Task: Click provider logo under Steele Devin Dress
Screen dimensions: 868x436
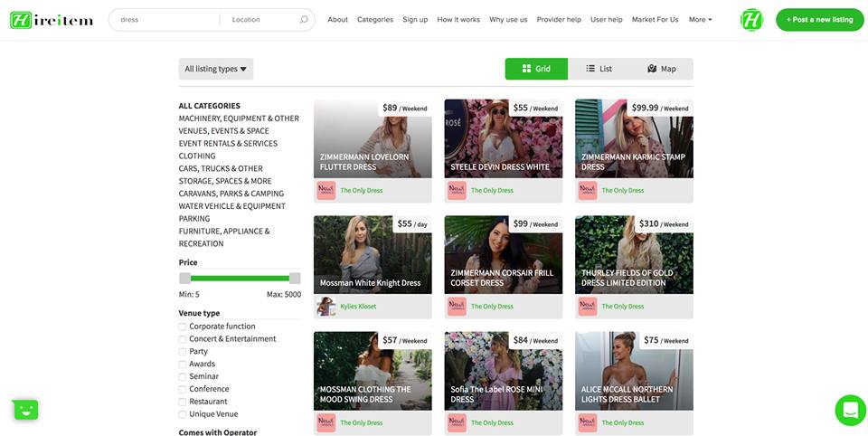Action: [x=457, y=190]
